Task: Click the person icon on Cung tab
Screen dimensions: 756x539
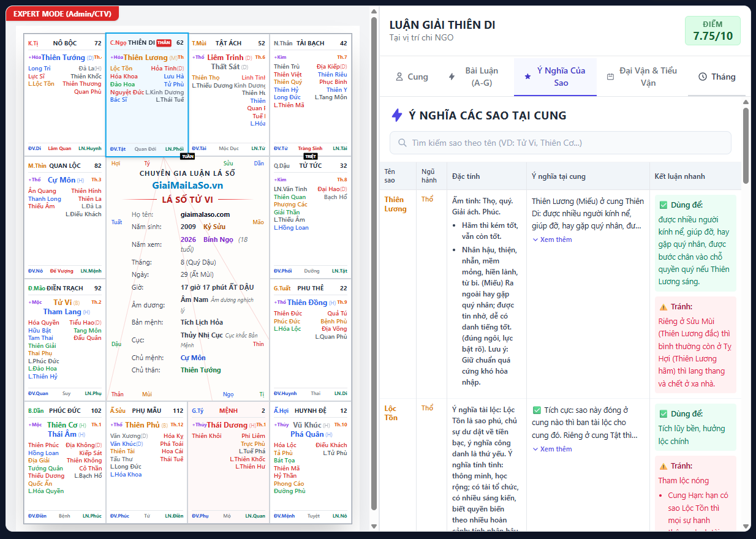Action: (399, 77)
